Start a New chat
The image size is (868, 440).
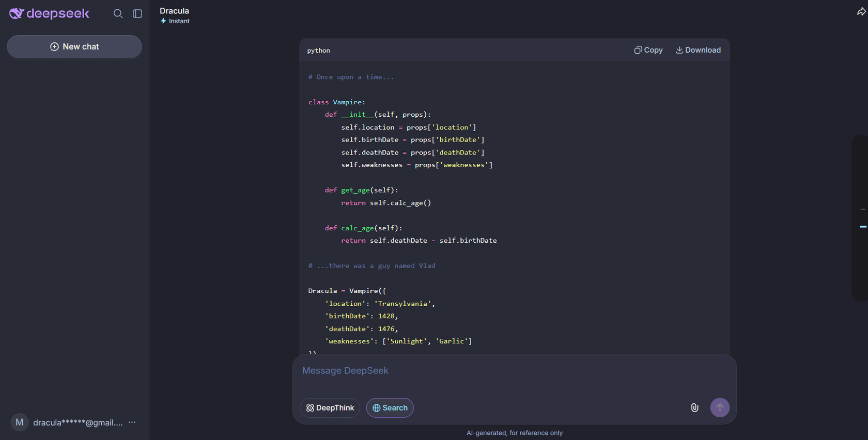(x=74, y=46)
